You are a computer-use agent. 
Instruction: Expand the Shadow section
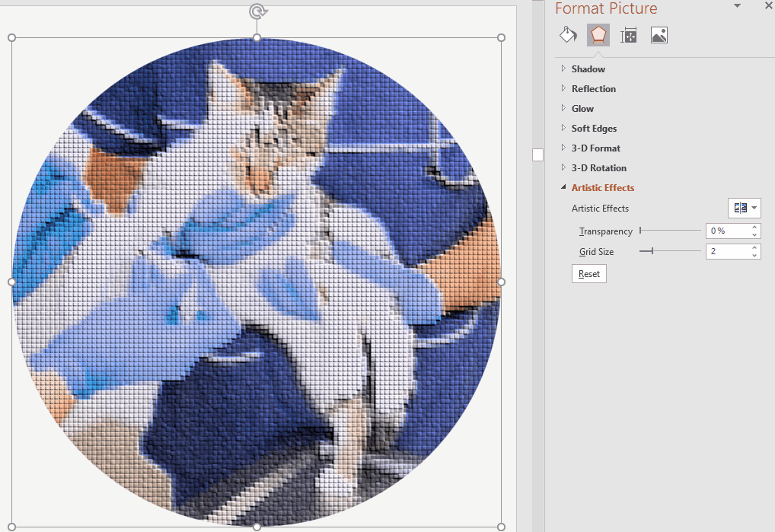pos(588,69)
